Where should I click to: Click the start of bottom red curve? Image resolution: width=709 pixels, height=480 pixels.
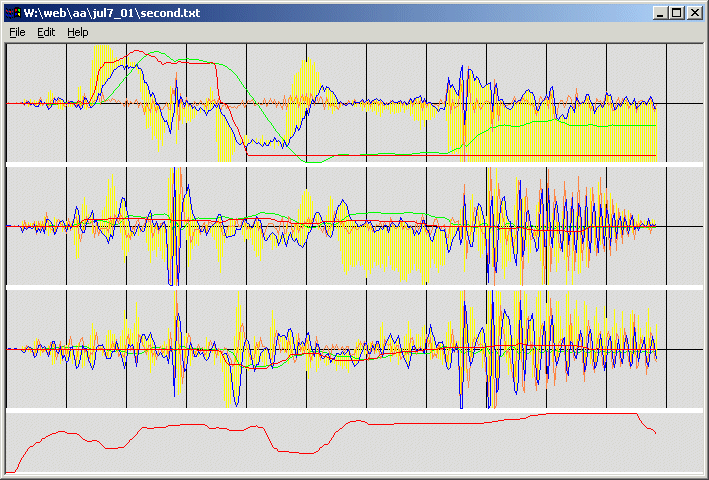(x=10, y=472)
